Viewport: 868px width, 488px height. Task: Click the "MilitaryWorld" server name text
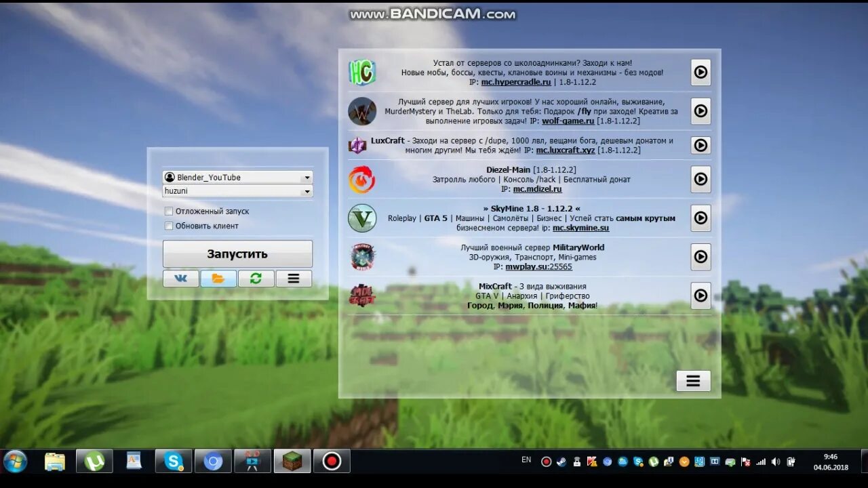coord(578,247)
